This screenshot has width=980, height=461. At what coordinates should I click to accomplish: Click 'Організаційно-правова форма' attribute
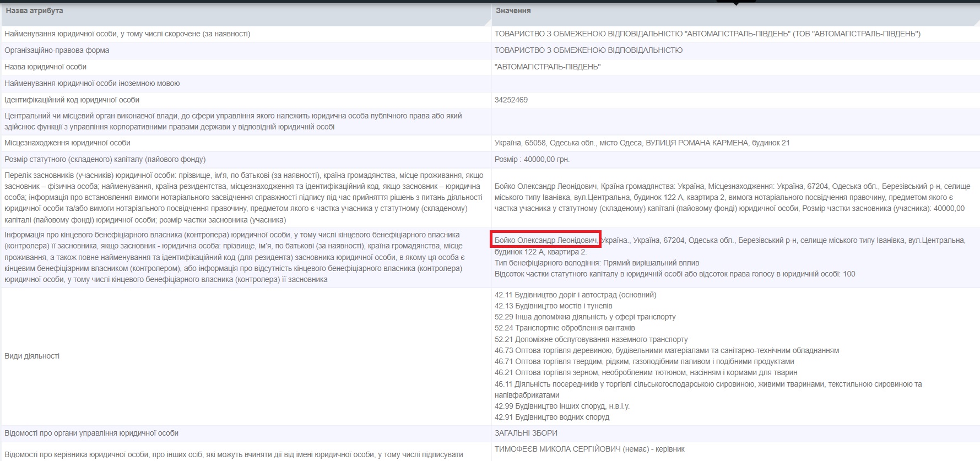57,50
